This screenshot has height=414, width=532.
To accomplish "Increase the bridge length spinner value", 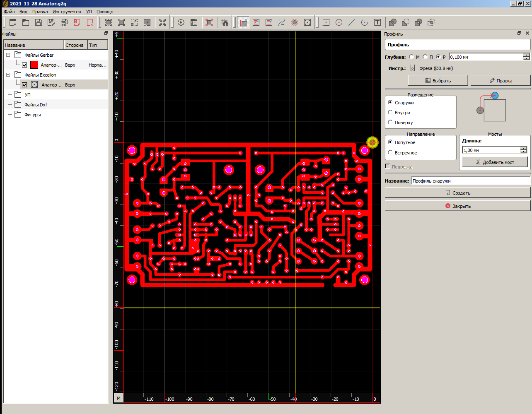I will 524,148.
